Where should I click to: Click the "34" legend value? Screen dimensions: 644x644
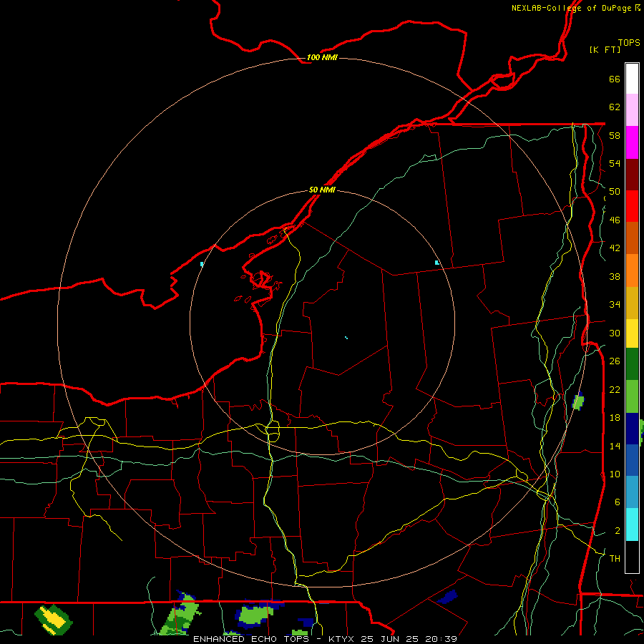tap(615, 305)
